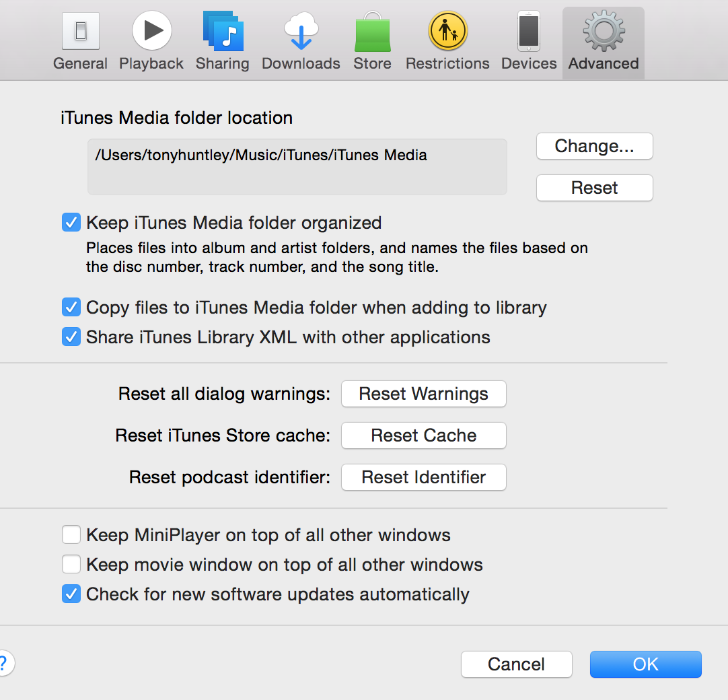Enable Keep MiniPlayer on top
Viewport: 728px width, 700px height.
coord(71,534)
